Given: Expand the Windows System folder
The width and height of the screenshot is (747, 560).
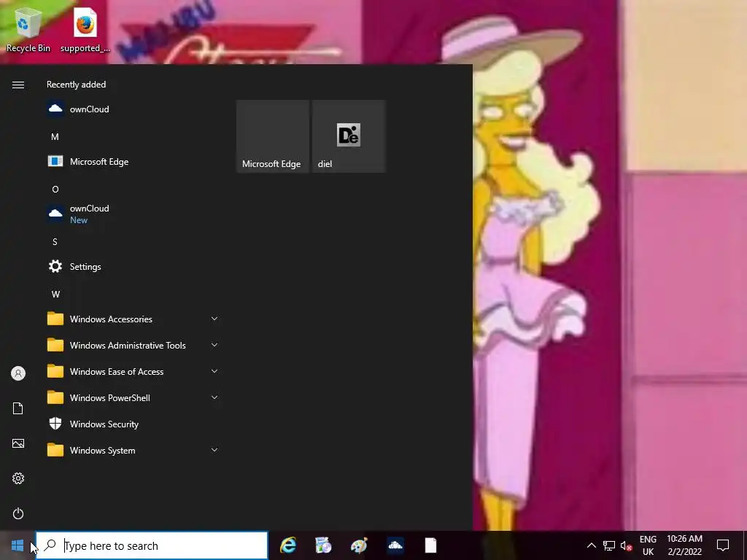Looking at the screenshot, I should pyautogui.click(x=133, y=450).
